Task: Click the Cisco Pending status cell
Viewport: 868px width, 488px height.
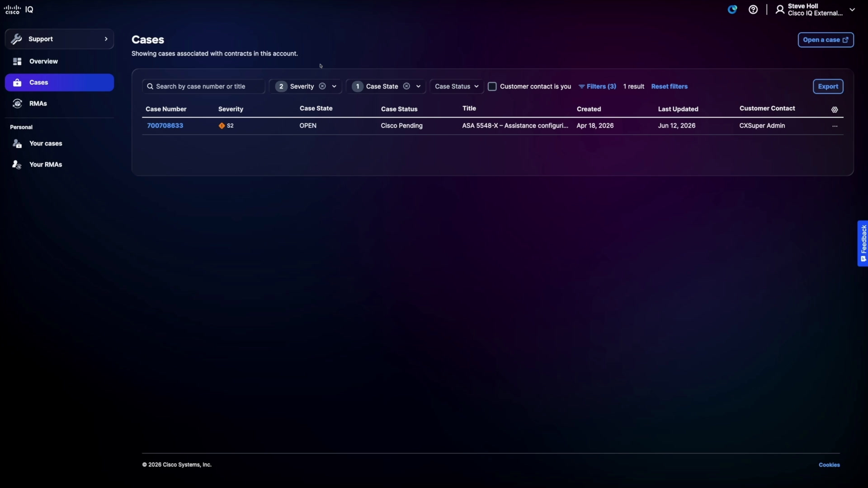Action: (401, 126)
